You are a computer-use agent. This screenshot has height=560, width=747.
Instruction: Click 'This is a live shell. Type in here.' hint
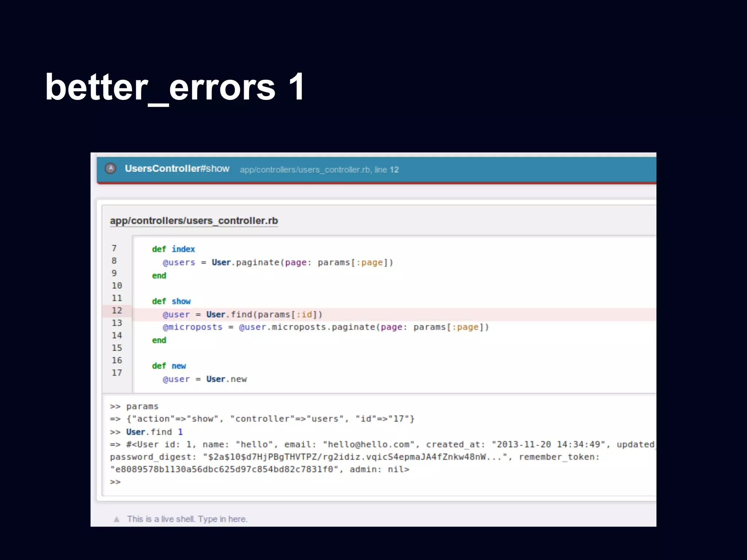[187, 519]
